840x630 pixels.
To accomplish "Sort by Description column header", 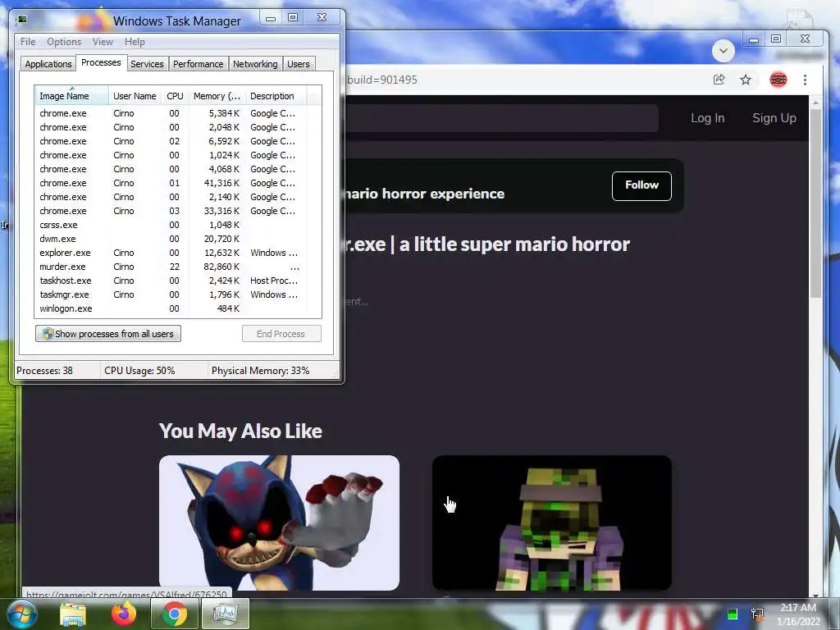I will point(276,96).
